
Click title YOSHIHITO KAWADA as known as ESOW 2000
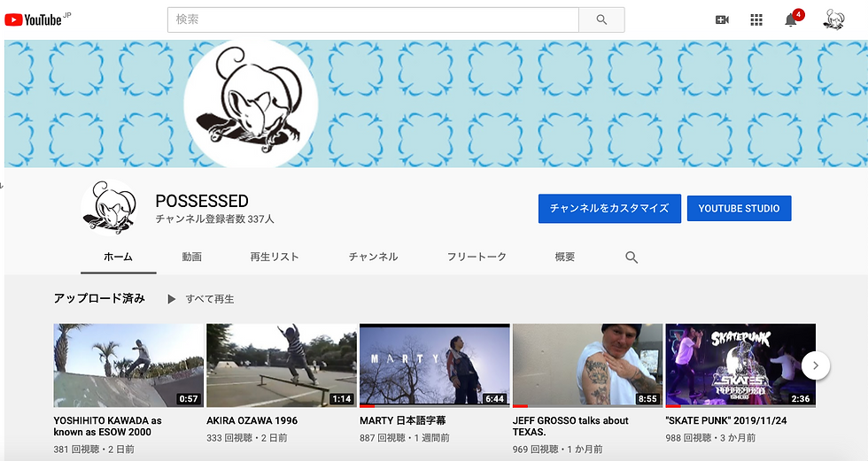click(108, 426)
